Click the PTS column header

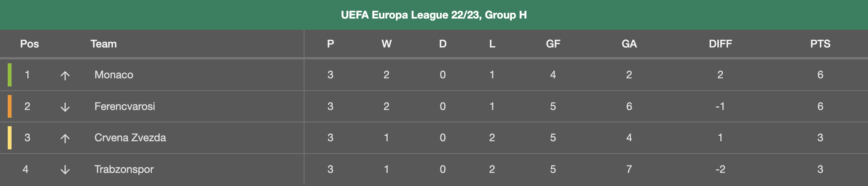tap(820, 44)
